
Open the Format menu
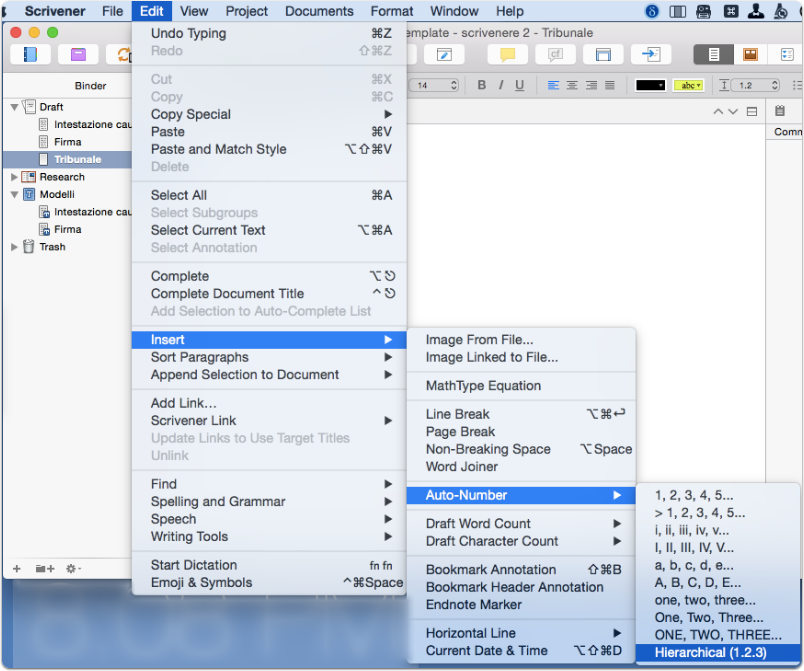pyautogui.click(x=392, y=11)
